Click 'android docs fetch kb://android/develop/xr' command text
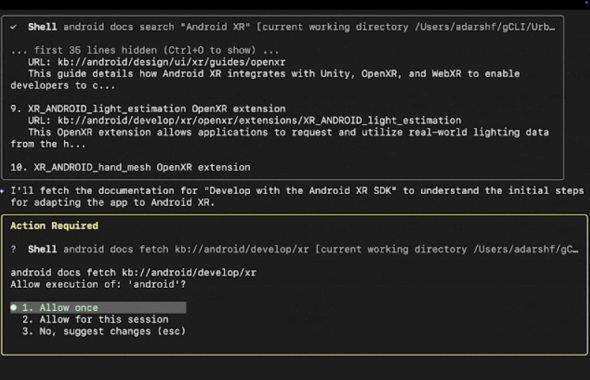This screenshot has width=590, height=380. [x=133, y=272]
